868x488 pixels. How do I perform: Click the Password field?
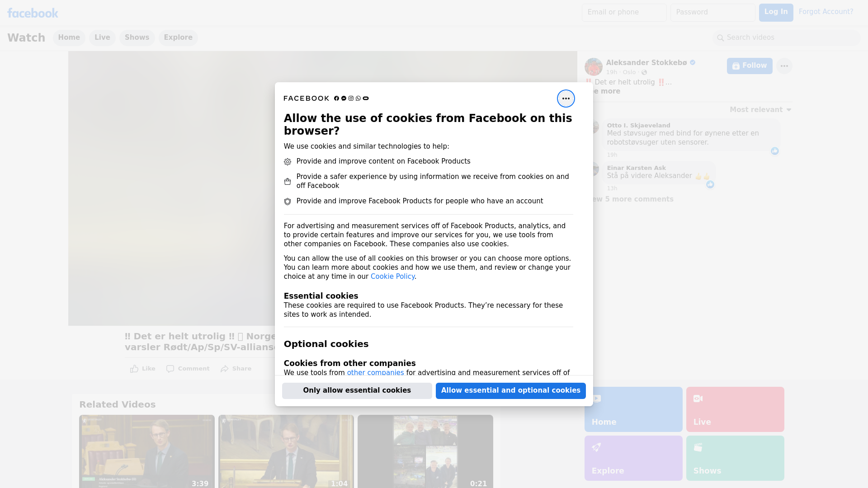click(713, 13)
